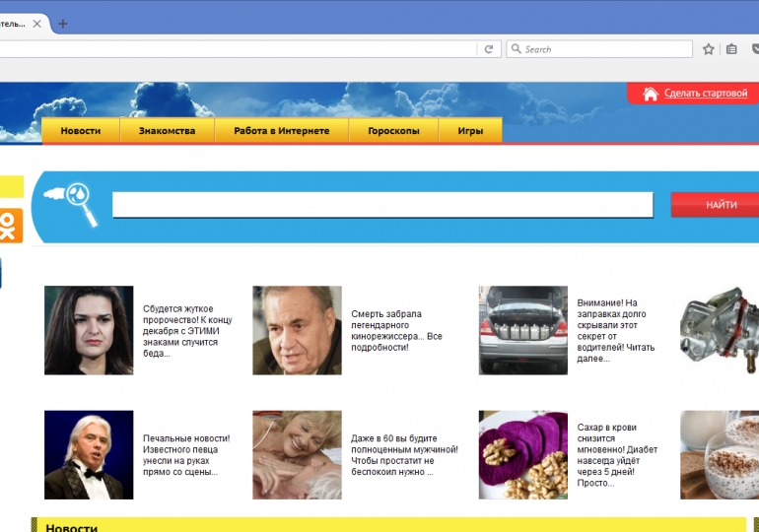Click the Odnoklassniki orange social icon
Viewport: 759px width, 532px height.
click(x=9, y=226)
